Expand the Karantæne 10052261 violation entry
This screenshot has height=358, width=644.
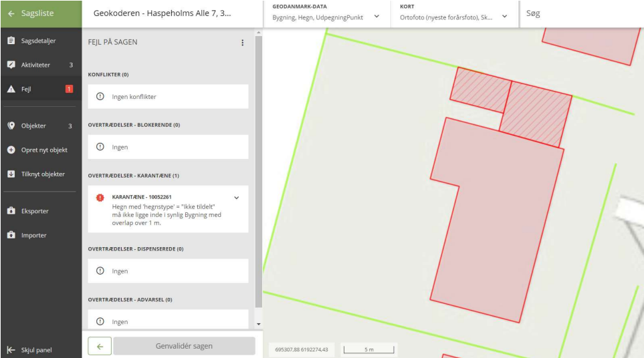236,198
